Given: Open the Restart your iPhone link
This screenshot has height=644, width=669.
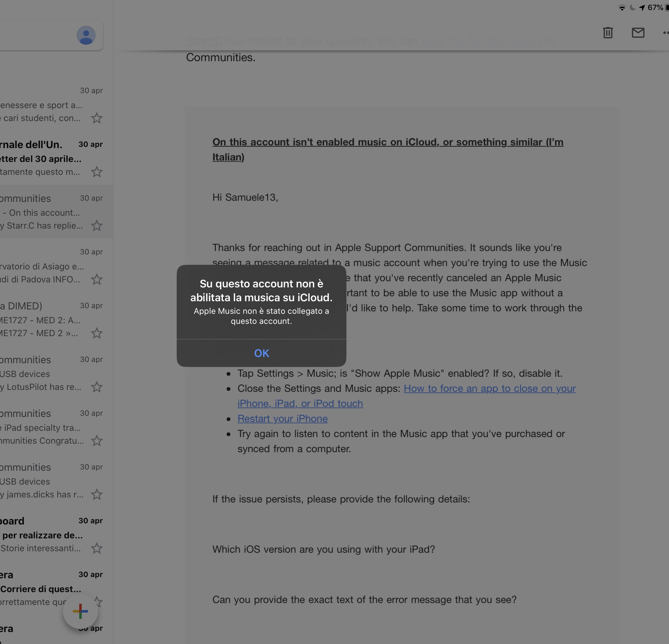Looking at the screenshot, I should click(x=282, y=419).
